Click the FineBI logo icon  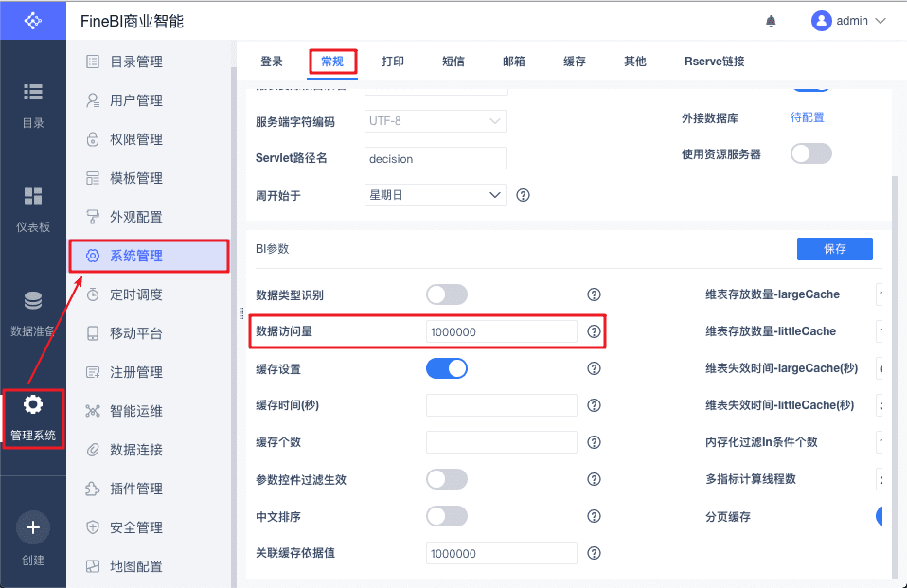click(33, 21)
